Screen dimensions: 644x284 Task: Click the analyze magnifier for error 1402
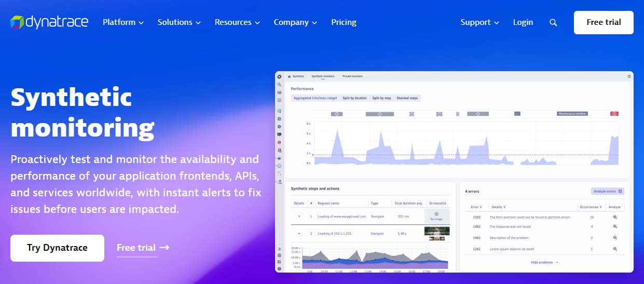point(615,226)
